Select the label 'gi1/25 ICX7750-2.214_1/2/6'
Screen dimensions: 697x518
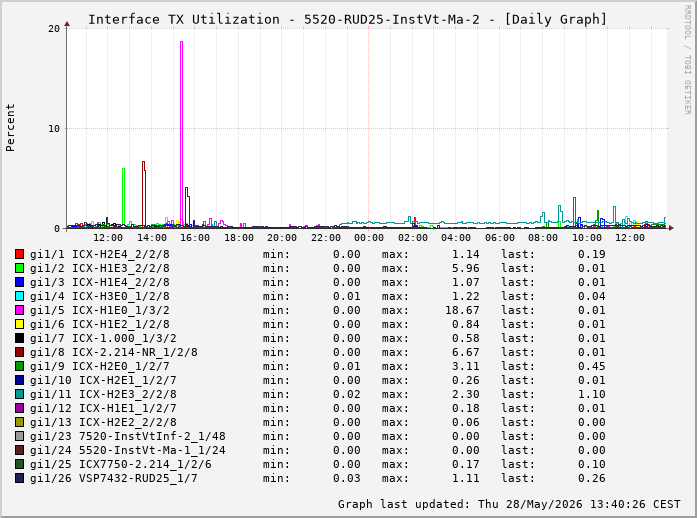pyautogui.click(x=120, y=465)
